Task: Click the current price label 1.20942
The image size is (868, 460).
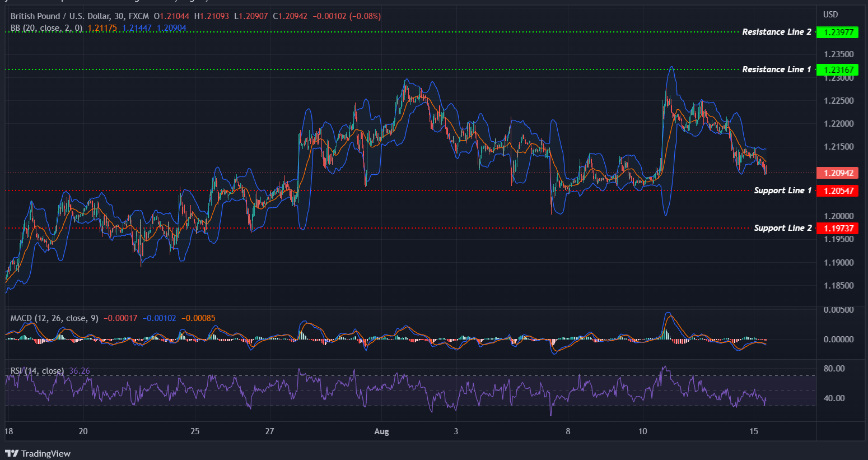Action: tap(838, 173)
